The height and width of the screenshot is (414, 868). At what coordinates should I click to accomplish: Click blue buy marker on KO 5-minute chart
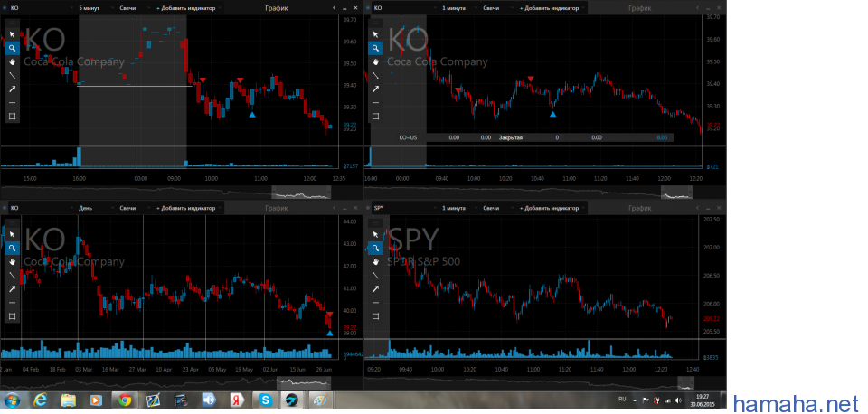coord(252,115)
